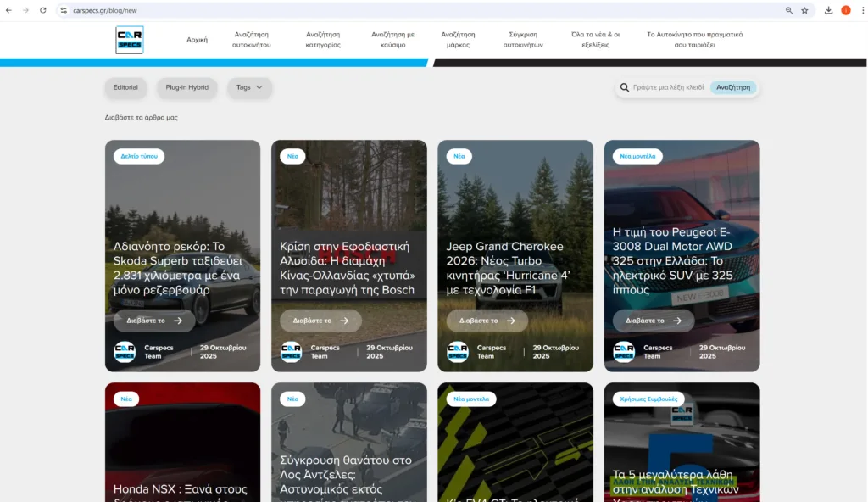Open Σύγκριση αυτοκινήτων in navigation
Viewport: 868px width, 502px height.
(523, 40)
